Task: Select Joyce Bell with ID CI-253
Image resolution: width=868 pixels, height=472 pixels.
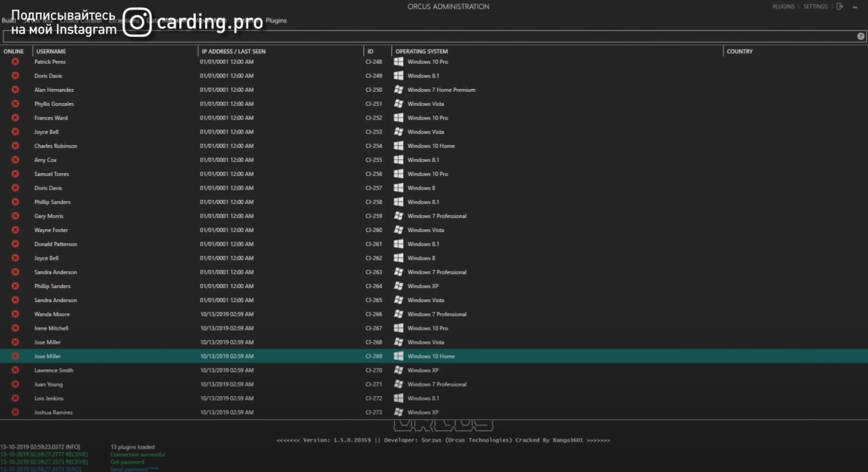Action: pyautogui.click(x=46, y=132)
